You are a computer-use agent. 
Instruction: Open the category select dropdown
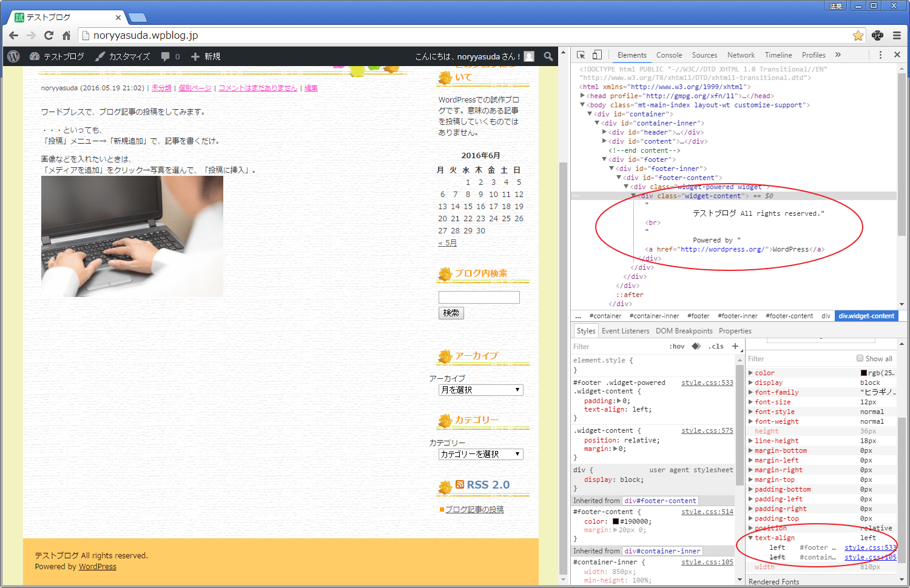coord(480,454)
